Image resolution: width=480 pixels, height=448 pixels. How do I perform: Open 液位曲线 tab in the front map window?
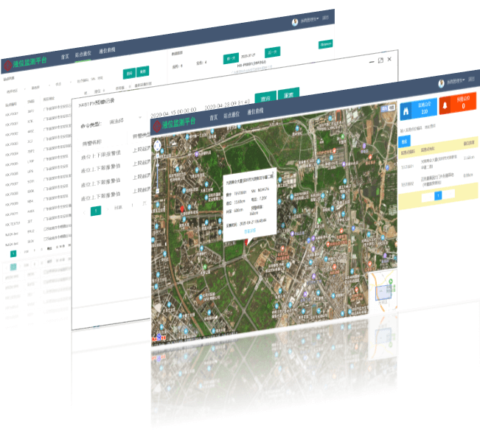255,111
